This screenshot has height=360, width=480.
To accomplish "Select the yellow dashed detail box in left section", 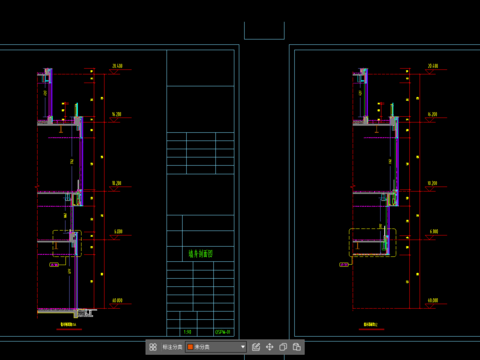I will coord(67,243).
